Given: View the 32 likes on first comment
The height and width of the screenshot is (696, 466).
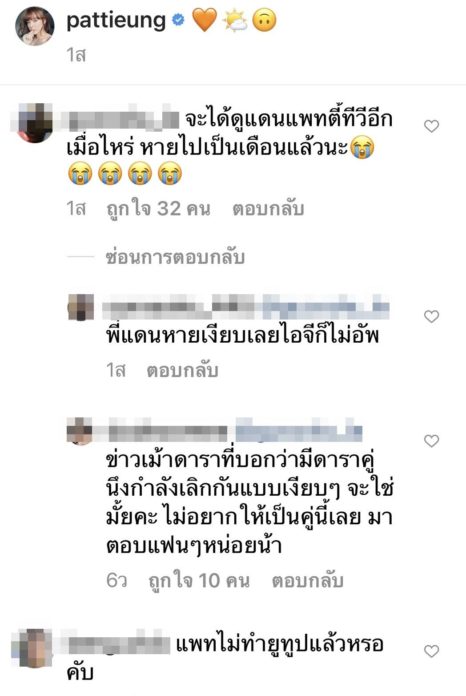Looking at the screenshot, I should pyautogui.click(x=158, y=209).
